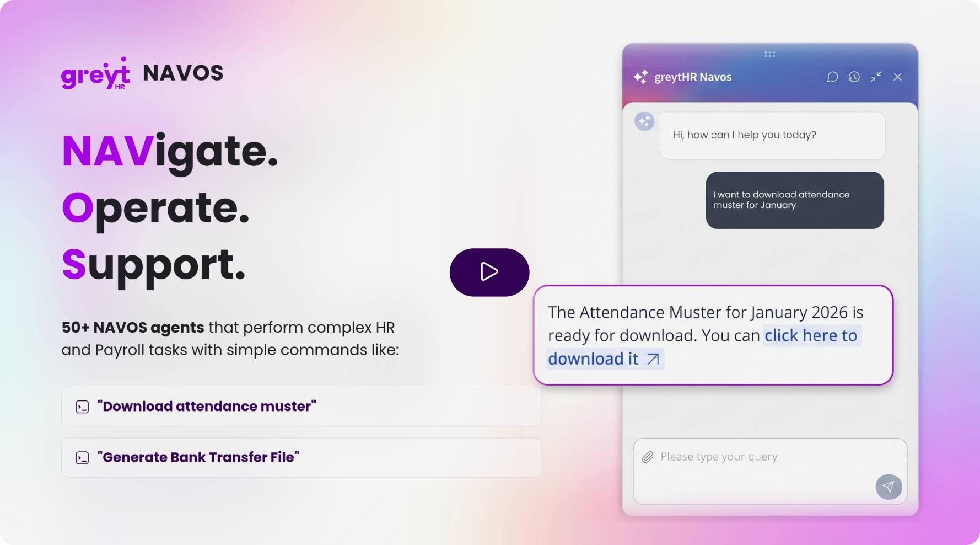
Task: Click the 'greytHR Navos' chat title
Action: point(693,77)
